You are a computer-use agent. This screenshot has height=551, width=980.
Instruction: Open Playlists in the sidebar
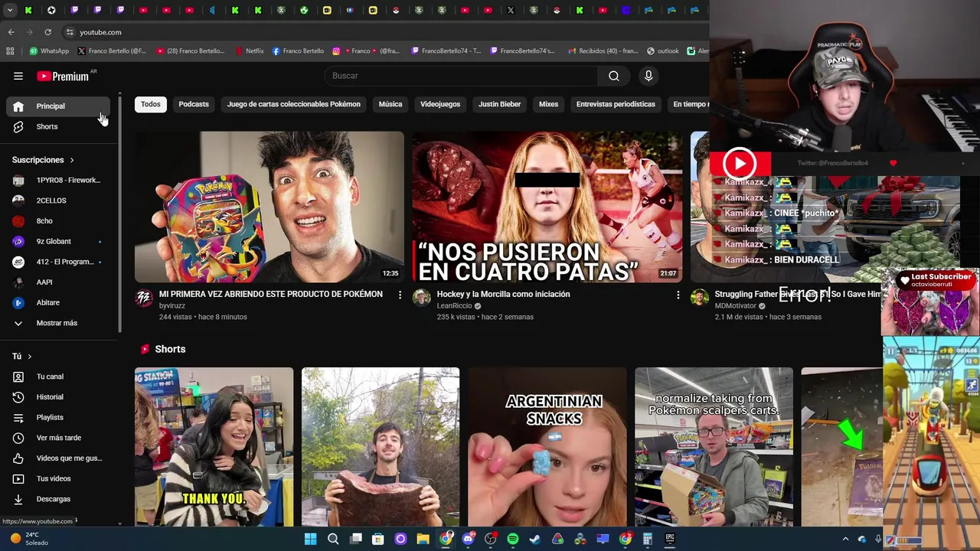click(x=58, y=417)
